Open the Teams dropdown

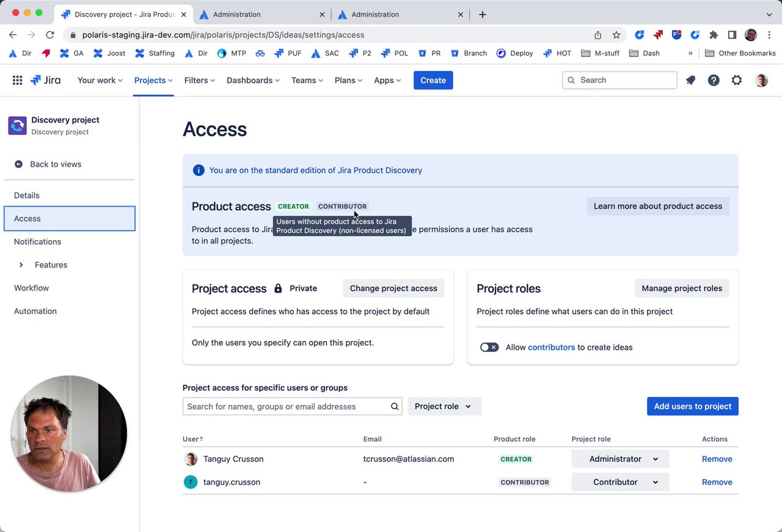coord(307,80)
